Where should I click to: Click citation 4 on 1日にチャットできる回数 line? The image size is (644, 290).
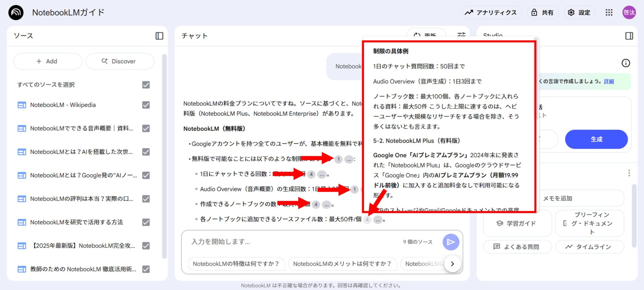pyautogui.click(x=311, y=174)
